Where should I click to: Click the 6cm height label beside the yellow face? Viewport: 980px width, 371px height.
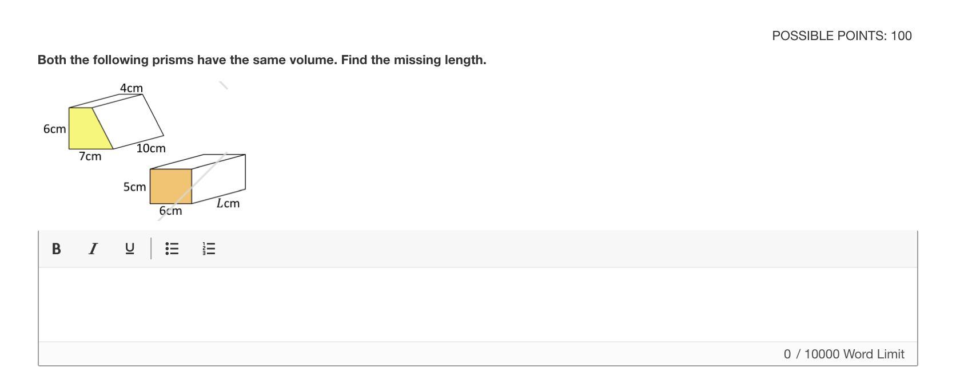coord(54,129)
